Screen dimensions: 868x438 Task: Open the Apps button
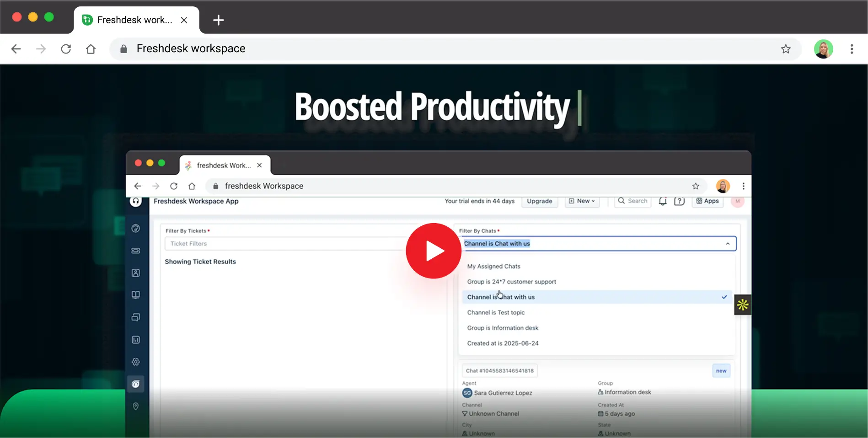[707, 201]
